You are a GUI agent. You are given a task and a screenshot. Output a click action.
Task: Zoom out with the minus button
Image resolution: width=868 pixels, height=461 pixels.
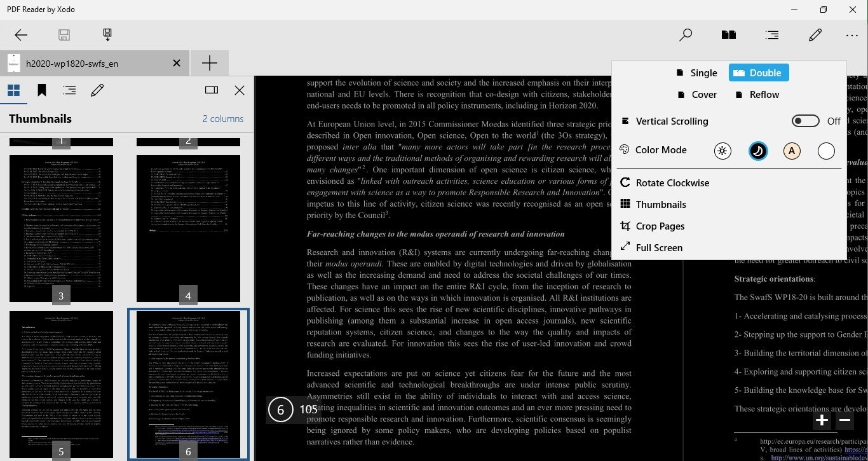click(844, 420)
